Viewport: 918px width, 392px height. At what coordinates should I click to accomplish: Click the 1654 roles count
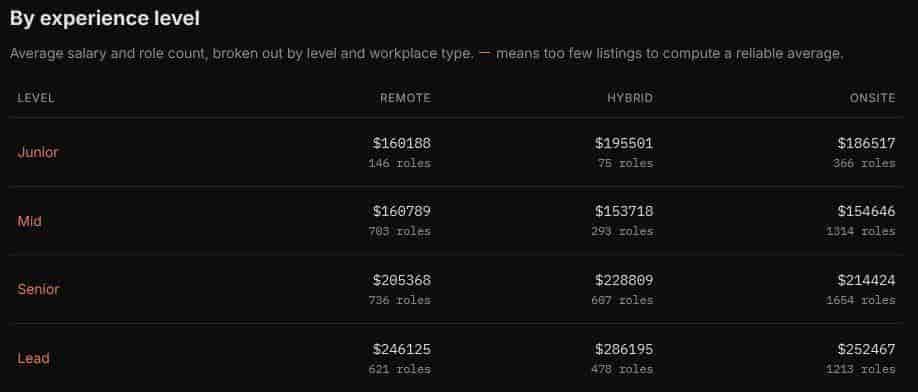[x=861, y=300]
